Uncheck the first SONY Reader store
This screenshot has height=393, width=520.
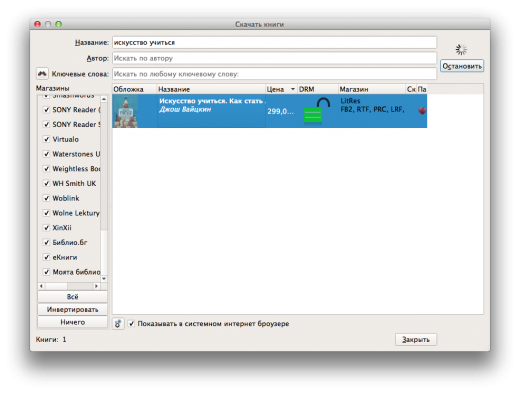pyautogui.click(x=46, y=110)
